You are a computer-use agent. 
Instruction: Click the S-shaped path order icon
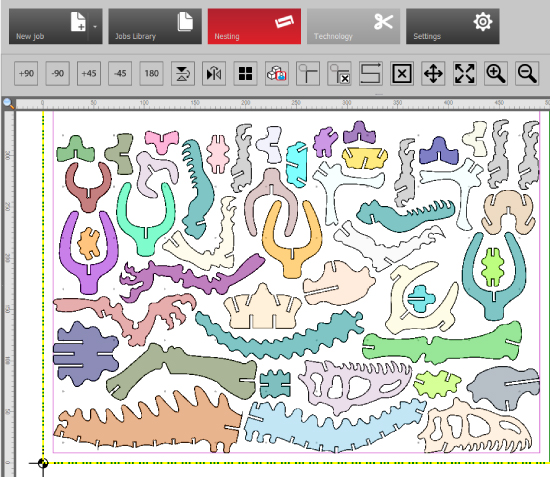point(371,73)
